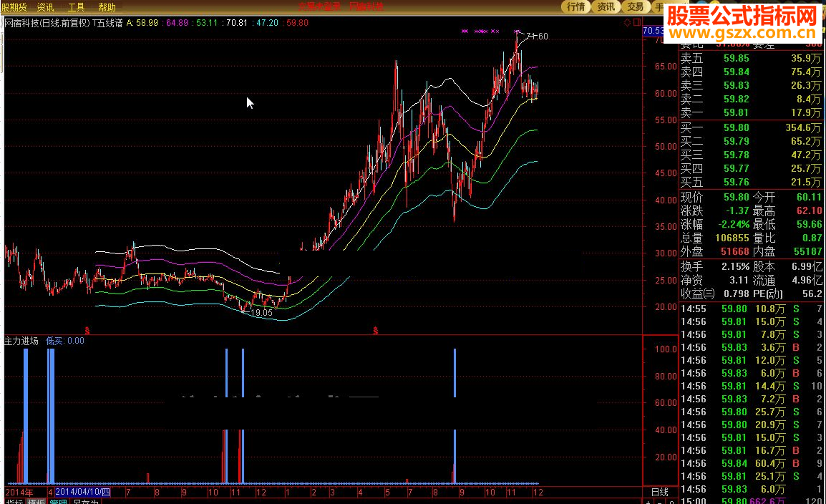
Task: Click the 外盘 value 51668
Action: pyautogui.click(x=735, y=252)
